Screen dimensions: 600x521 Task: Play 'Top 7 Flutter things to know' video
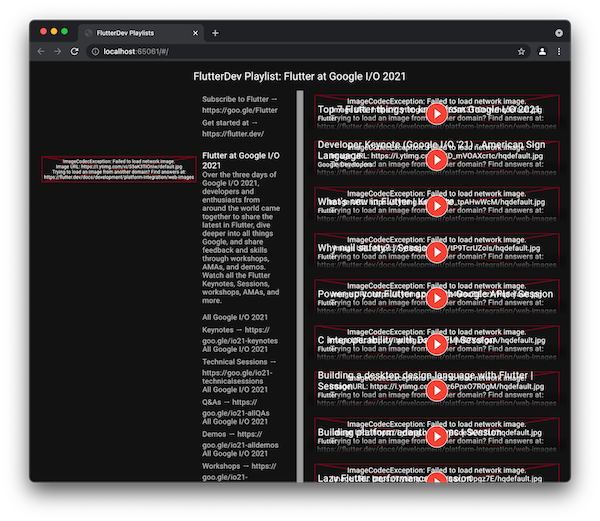[x=437, y=114]
